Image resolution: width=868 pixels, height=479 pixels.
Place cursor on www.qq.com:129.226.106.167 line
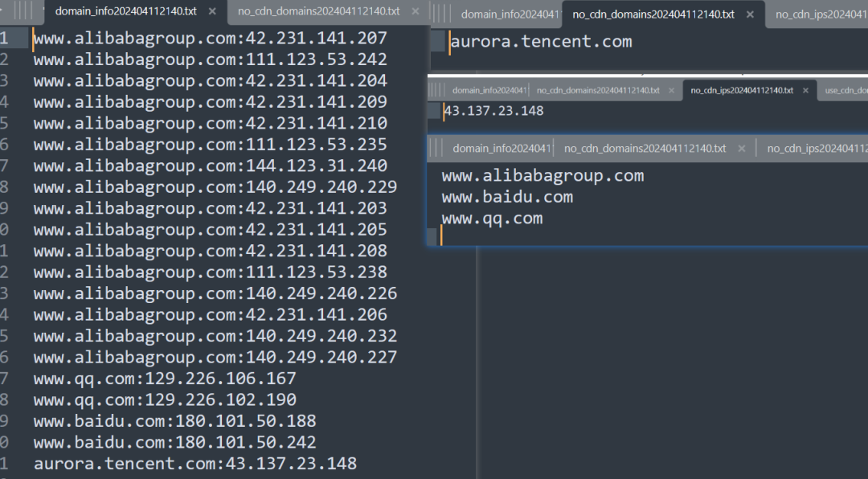tap(165, 379)
